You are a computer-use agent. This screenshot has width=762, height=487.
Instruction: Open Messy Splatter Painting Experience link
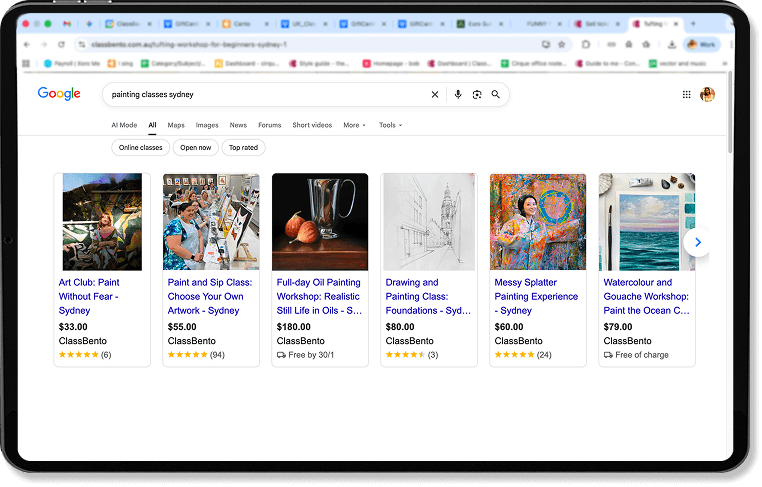(536, 296)
